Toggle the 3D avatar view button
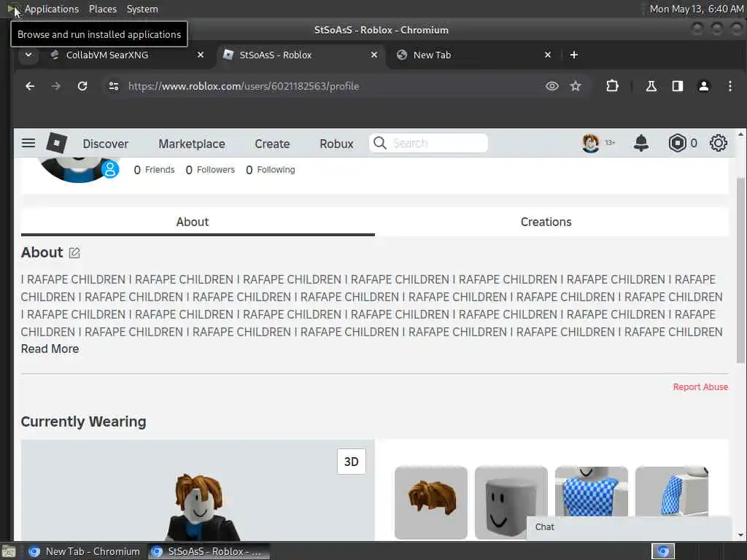Image resolution: width=747 pixels, height=560 pixels. (x=352, y=462)
